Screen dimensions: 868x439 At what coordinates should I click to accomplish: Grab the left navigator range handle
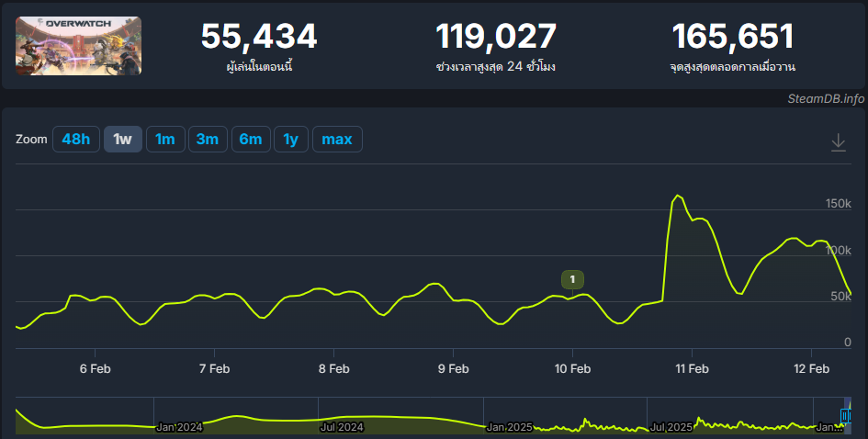coord(844,416)
